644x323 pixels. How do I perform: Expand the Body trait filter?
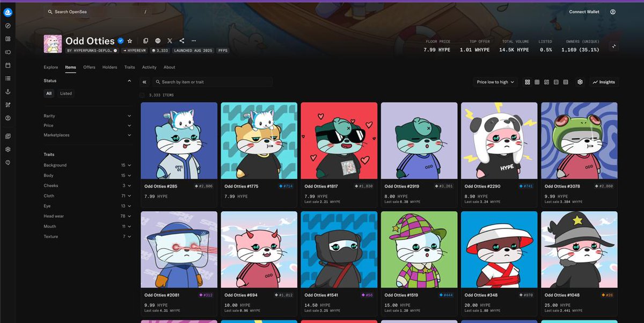(x=87, y=176)
